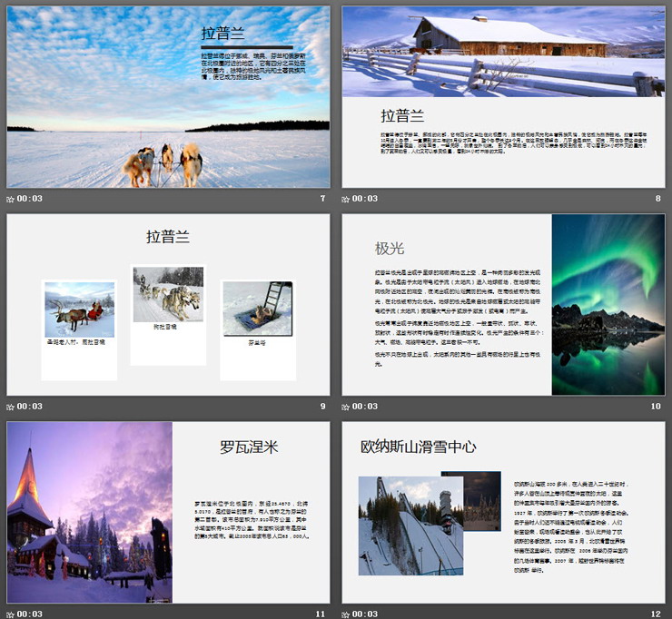Click the 00:03 timing under slide 10
The image size is (672, 619).
(x=365, y=407)
